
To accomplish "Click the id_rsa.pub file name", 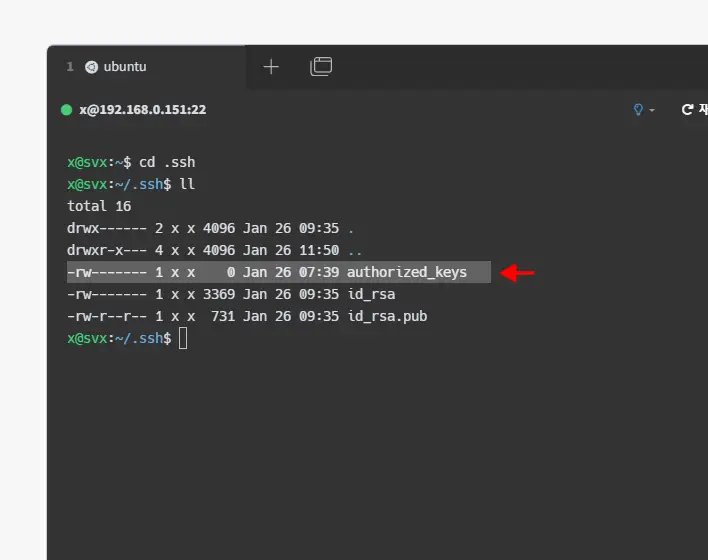I will pos(386,316).
